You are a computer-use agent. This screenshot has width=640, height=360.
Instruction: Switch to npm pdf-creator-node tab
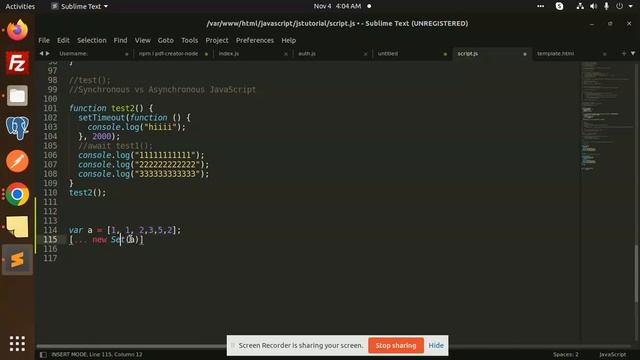[x=168, y=53]
